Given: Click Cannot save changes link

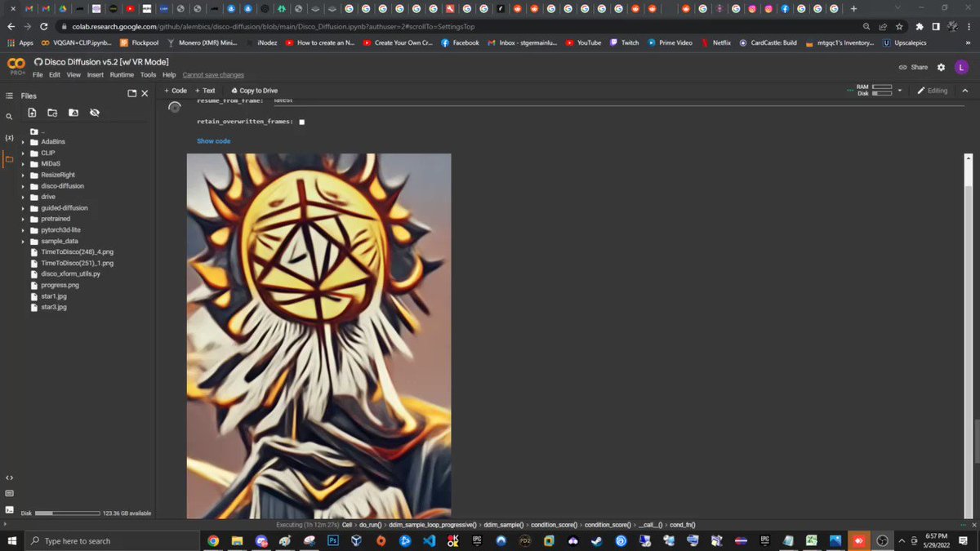Looking at the screenshot, I should click(x=213, y=75).
